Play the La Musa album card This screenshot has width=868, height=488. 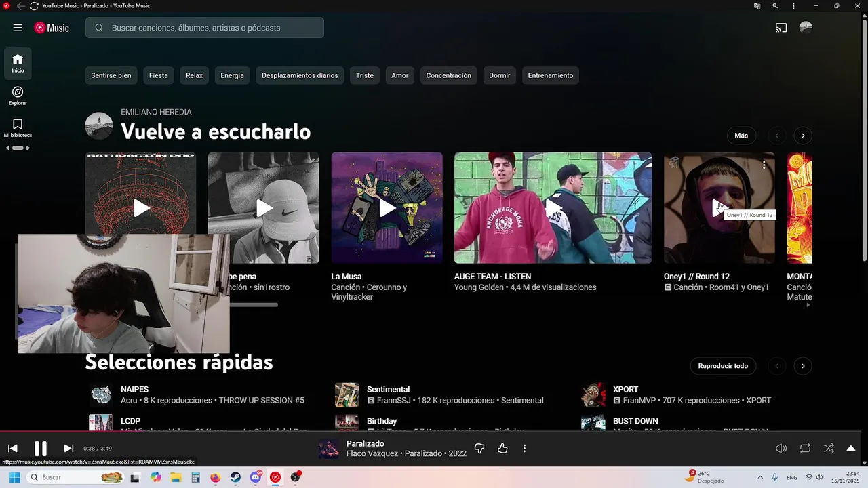coord(387,208)
